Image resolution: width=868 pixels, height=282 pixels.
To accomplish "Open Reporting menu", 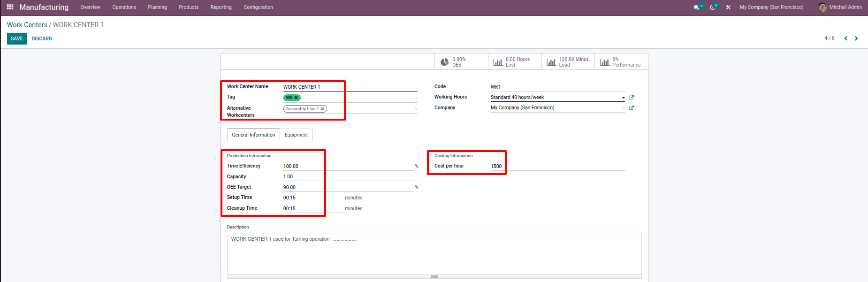I will click(221, 8).
